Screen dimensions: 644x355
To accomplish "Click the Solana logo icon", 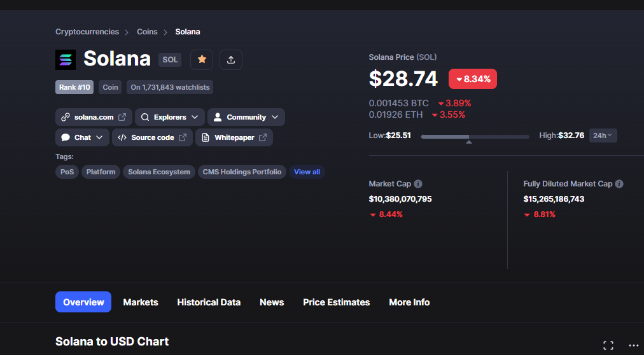I will point(66,60).
